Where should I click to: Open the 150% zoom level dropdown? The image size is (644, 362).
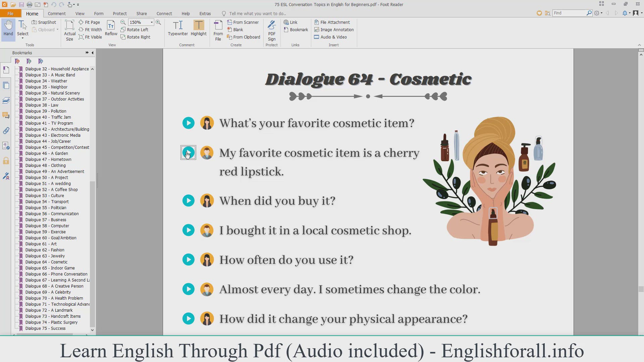tap(152, 22)
